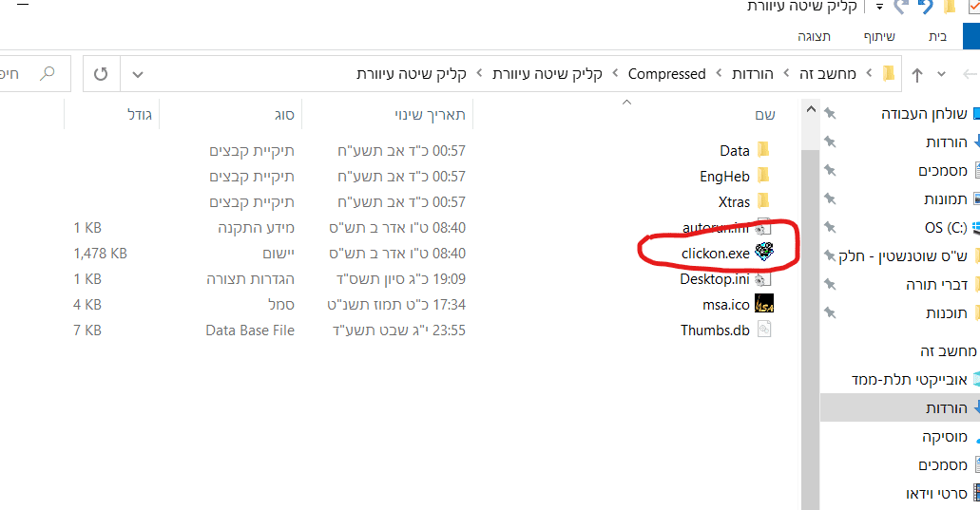Viewport: 980px width, 510px height.
Task: Click the Data Base File type cell
Action: (x=250, y=331)
